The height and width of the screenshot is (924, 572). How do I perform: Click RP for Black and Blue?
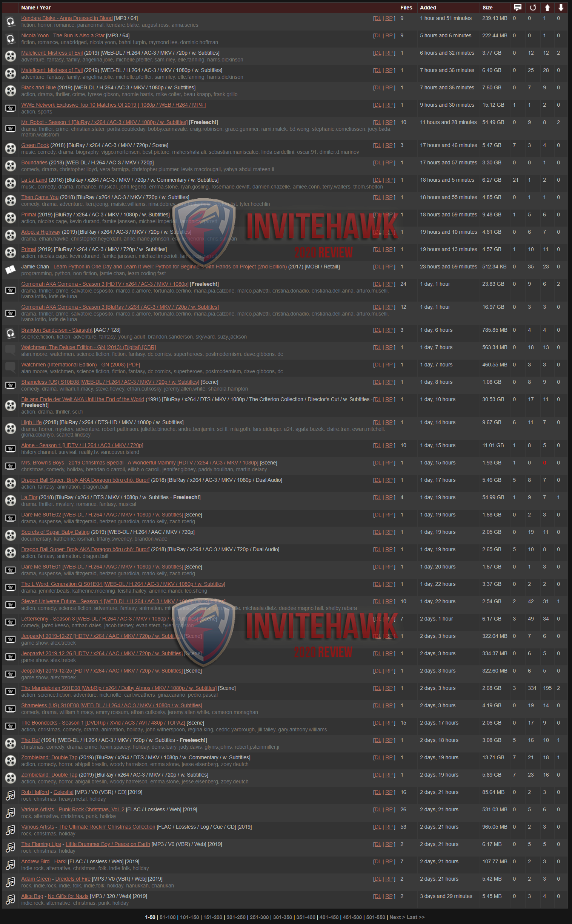389,88
